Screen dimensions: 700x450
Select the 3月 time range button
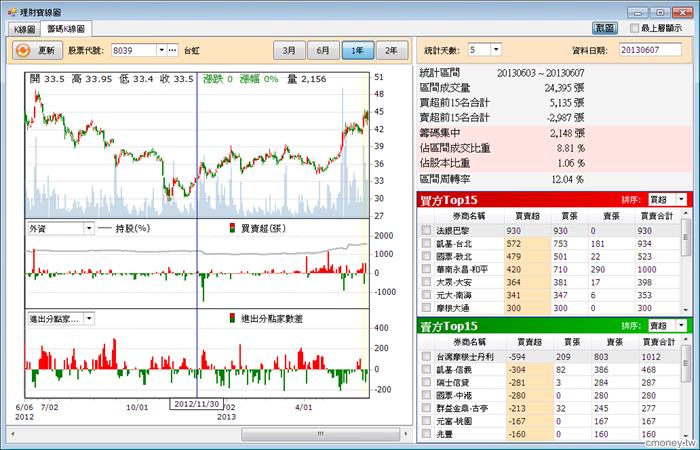[x=289, y=50]
